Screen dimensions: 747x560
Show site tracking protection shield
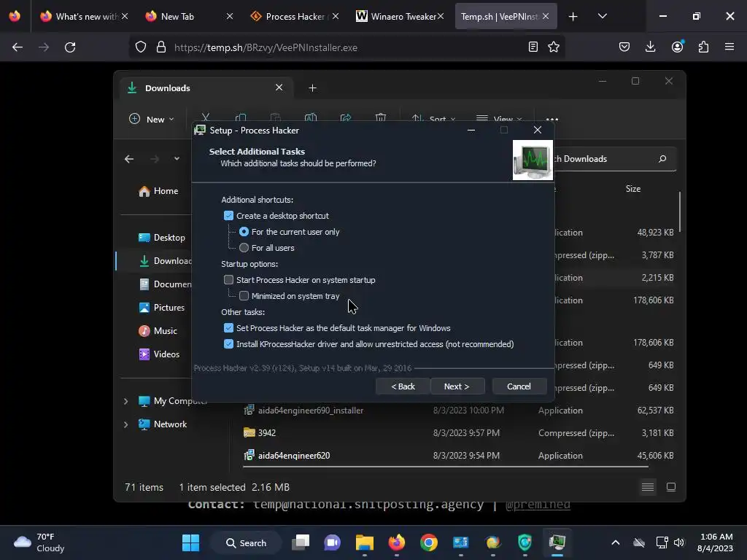141,47
